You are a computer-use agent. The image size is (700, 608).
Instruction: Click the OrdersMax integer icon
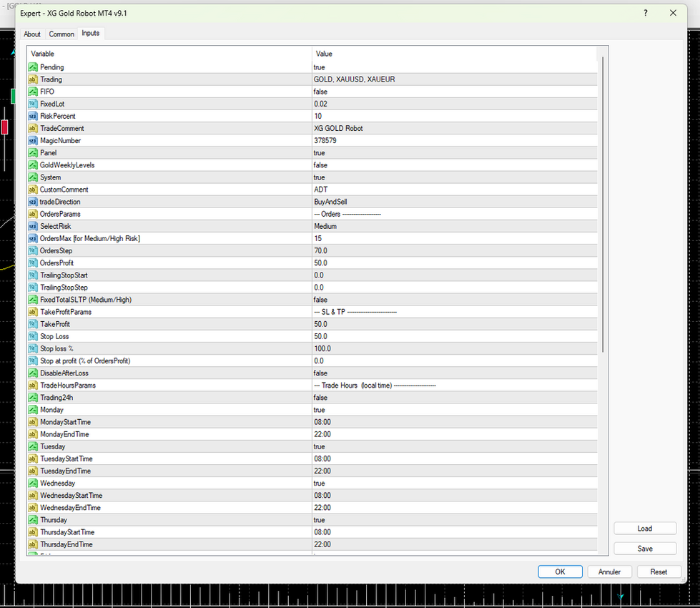point(33,239)
